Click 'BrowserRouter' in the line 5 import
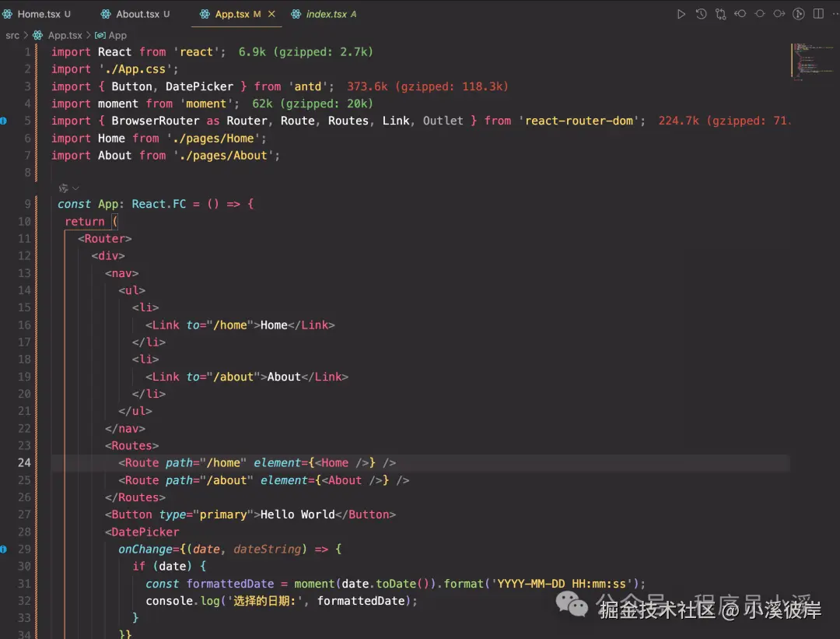 point(156,121)
